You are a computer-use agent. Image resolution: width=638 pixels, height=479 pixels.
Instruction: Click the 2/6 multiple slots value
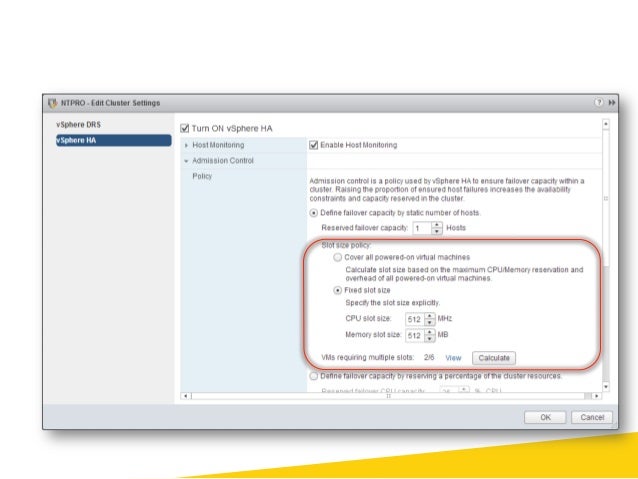[429, 357]
